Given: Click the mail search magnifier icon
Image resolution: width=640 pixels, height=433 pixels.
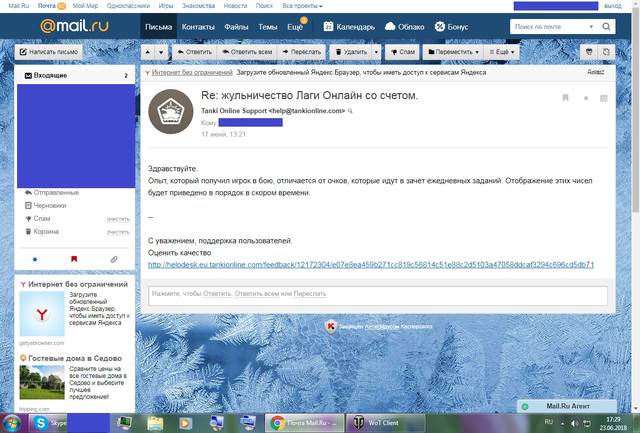Looking at the screenshot, I should pos(606,27).
